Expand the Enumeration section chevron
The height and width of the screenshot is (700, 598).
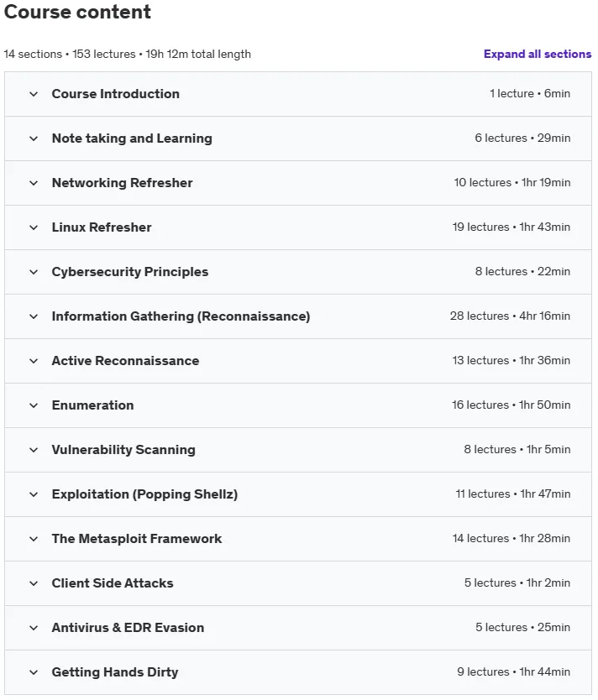34,405
